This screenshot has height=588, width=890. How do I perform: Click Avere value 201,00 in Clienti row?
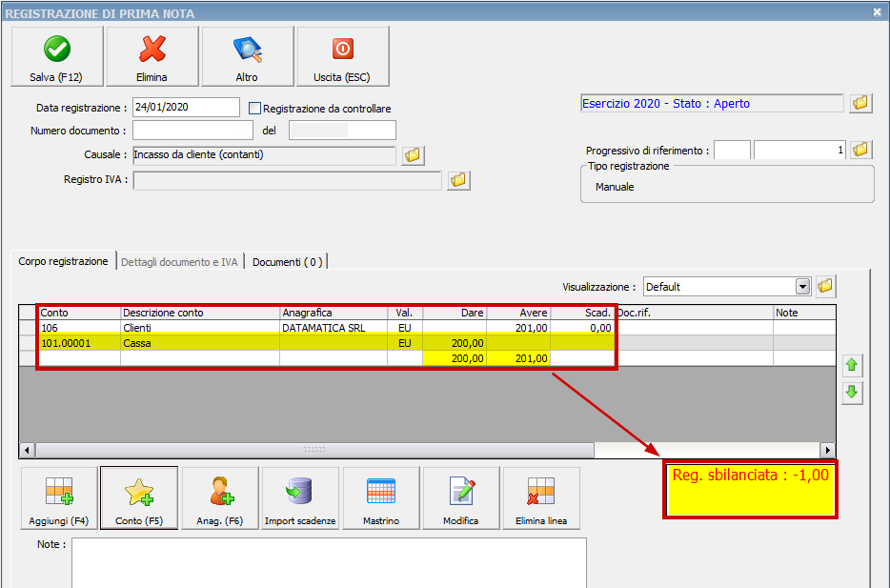click(518, 328)
